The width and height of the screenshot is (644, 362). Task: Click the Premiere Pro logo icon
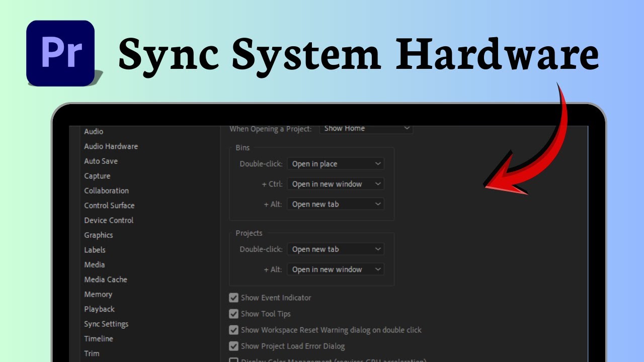click(x=60, y=53)
